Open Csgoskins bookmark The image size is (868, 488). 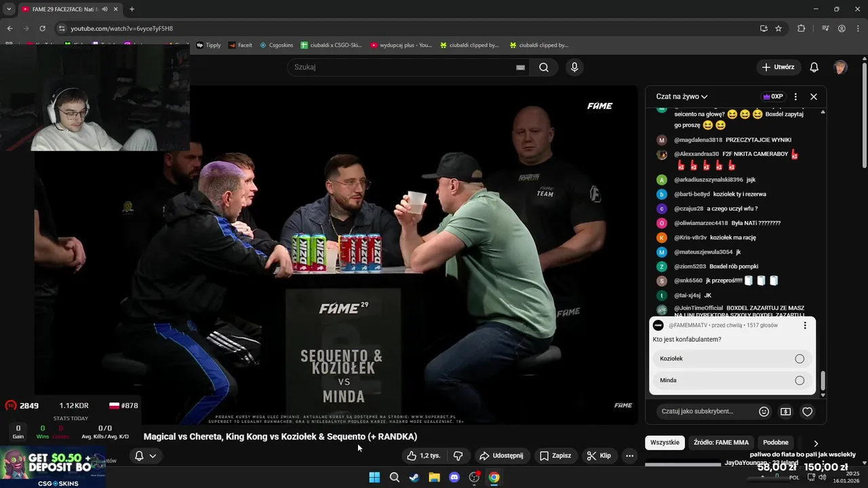click(276, 45)
